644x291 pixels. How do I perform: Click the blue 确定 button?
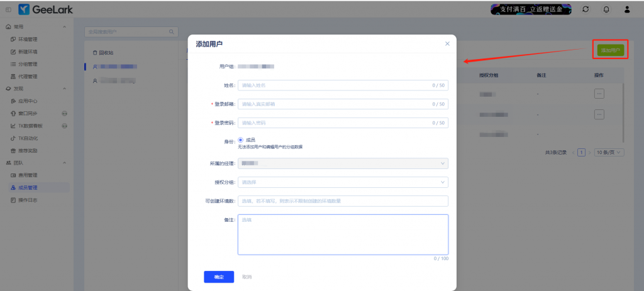click(219, 277)
